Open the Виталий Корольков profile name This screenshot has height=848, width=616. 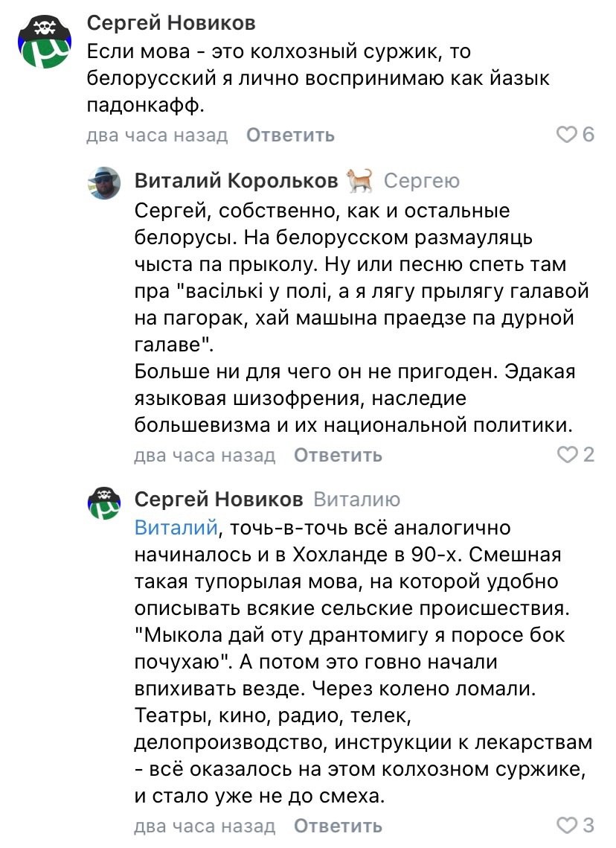[x=237, y=181]
